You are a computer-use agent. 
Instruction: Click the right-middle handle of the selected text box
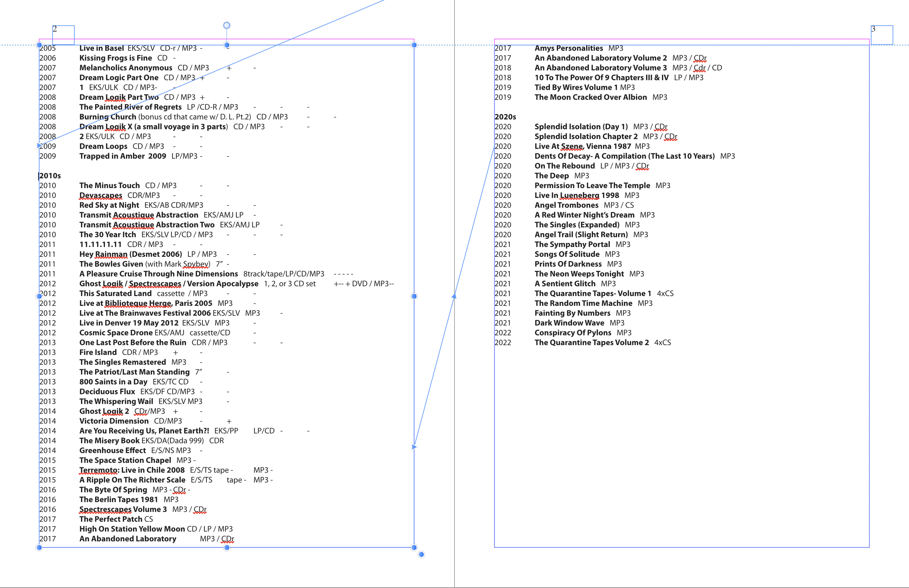coord(414,296)
